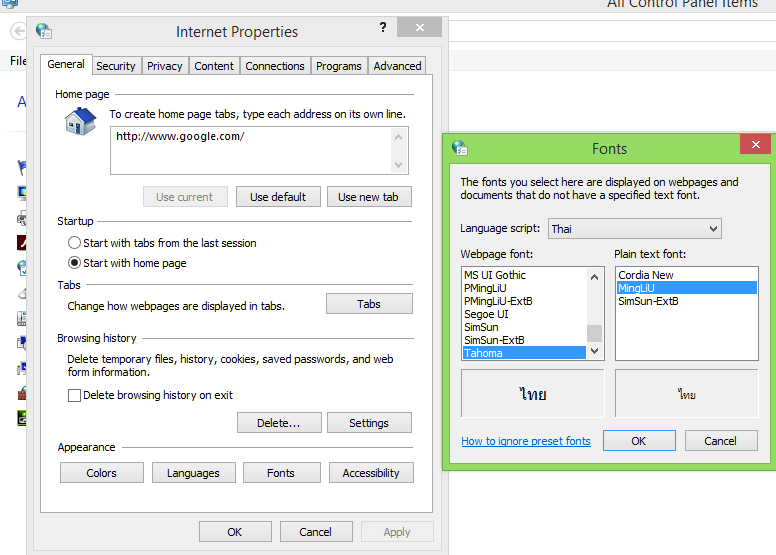
Task: Open the Accessibility button
Action: (371, 473)
